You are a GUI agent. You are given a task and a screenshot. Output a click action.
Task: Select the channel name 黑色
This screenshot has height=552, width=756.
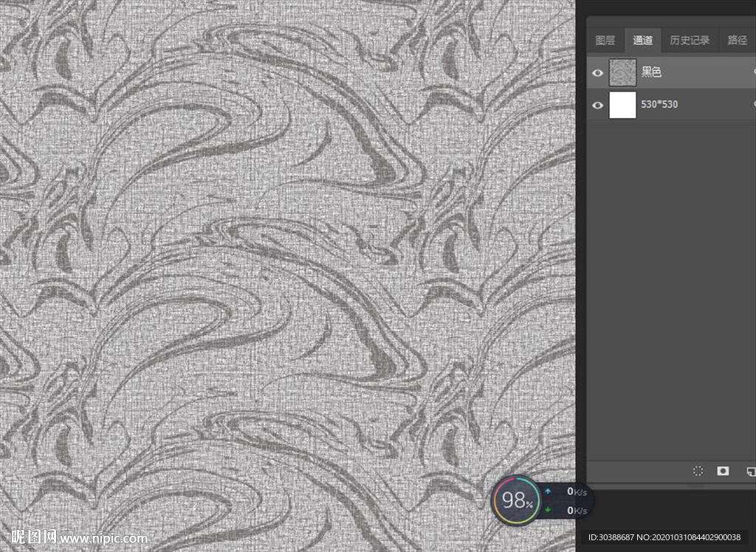pyautogui.click(x=651, y=72)
